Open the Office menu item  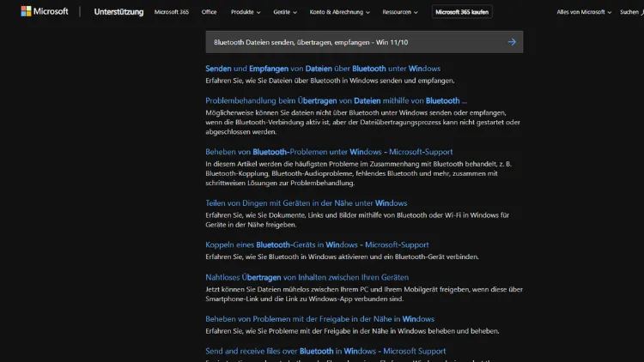209,12
